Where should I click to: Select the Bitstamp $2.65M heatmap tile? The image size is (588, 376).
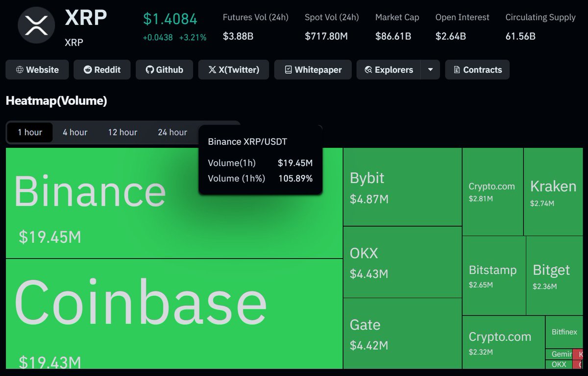(494, 276)
